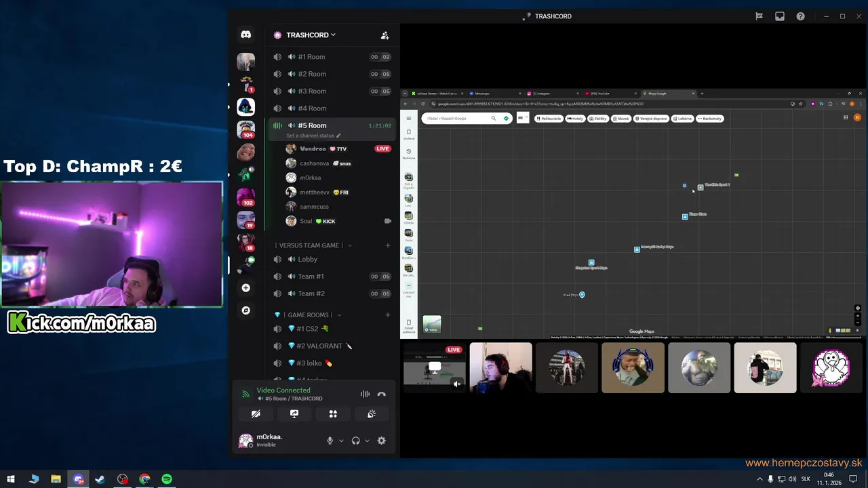Open User Settings gear icon
This screenshot has width=868, height=488.
pyautogui.click(x=382, y=441)
